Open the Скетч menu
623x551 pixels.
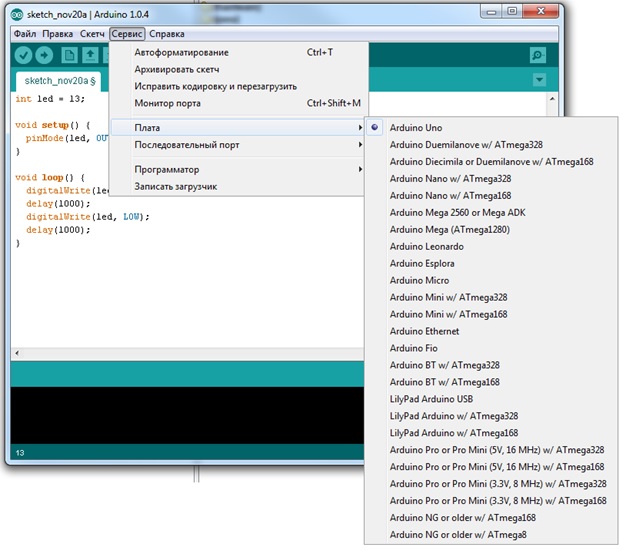[92, 34]
